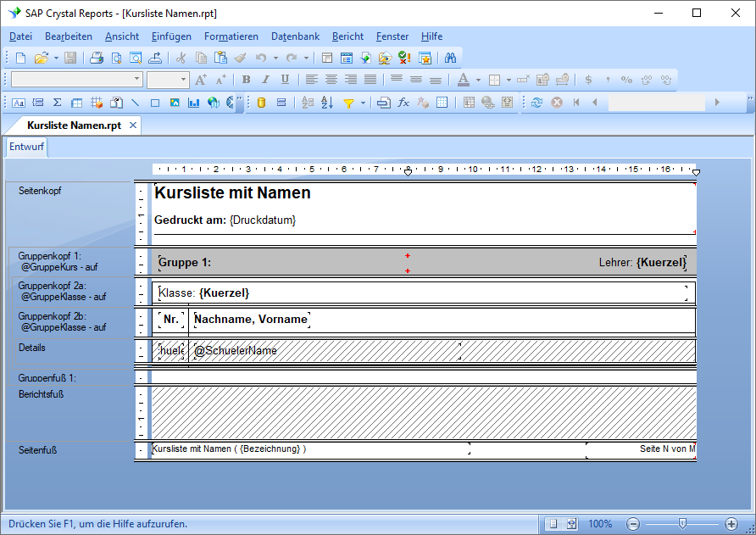
Task: Insert a Text Object
Action: point(19,103)
